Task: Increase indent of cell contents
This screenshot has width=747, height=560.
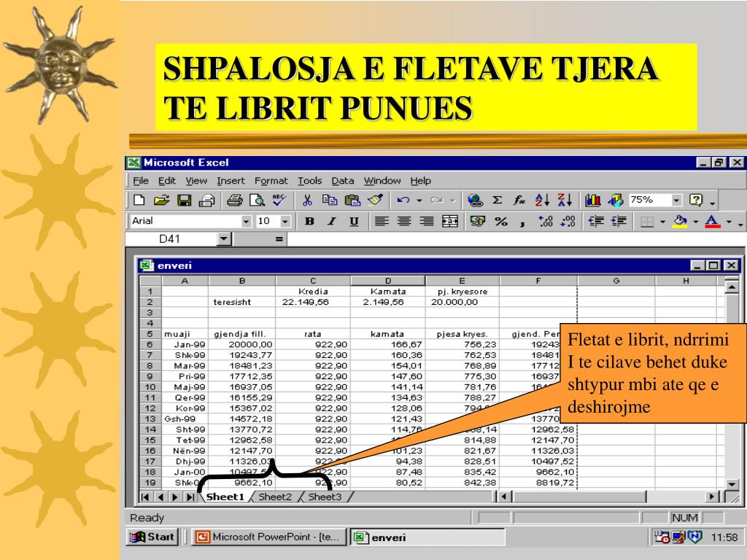Action: point(619,221)
